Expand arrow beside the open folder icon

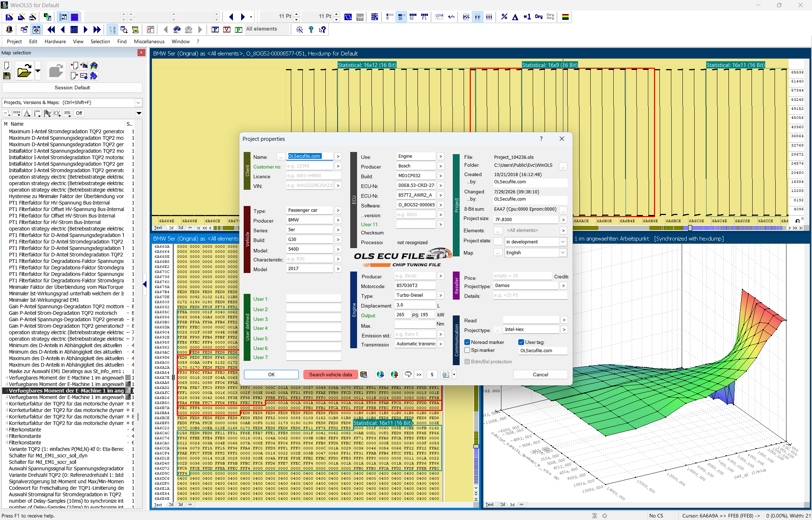(x=38, y=70)
